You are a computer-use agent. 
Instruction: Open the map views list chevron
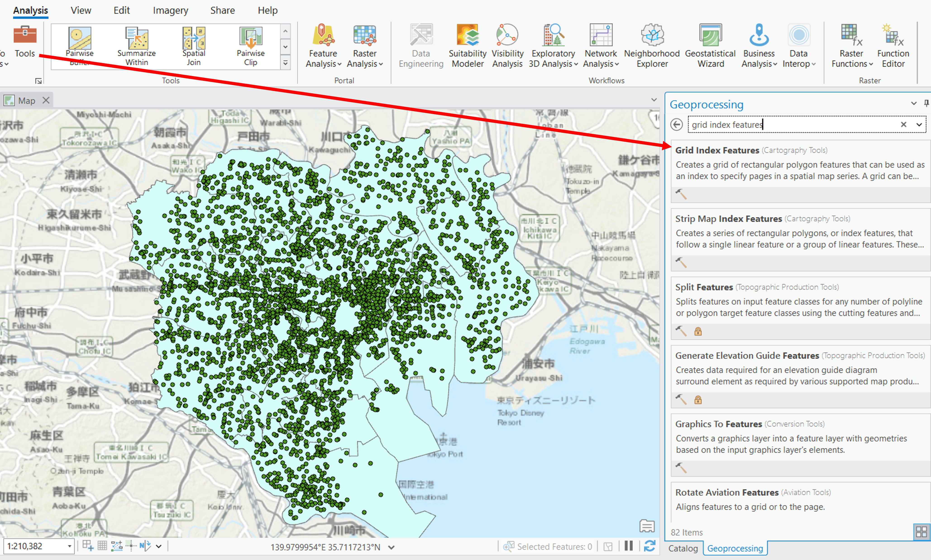(654, 100)
